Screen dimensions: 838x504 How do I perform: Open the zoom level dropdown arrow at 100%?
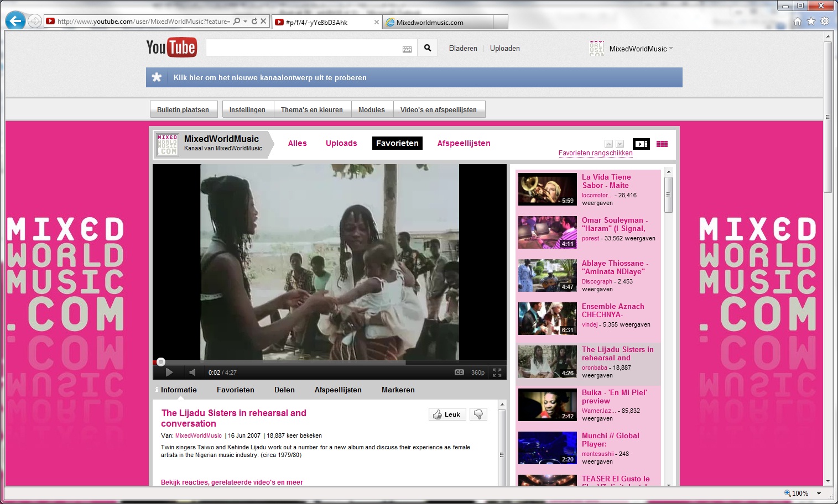819,494
